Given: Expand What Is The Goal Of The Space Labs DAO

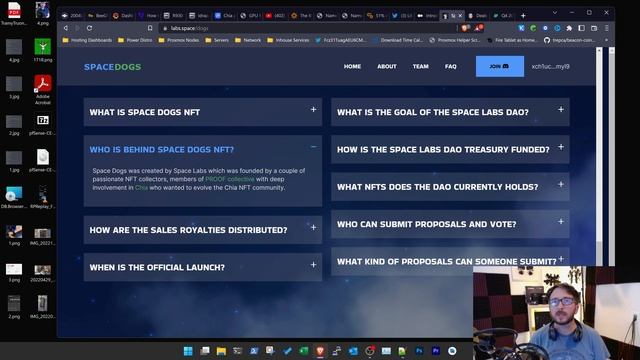Looking at the screenshot, I should [450, 112].
